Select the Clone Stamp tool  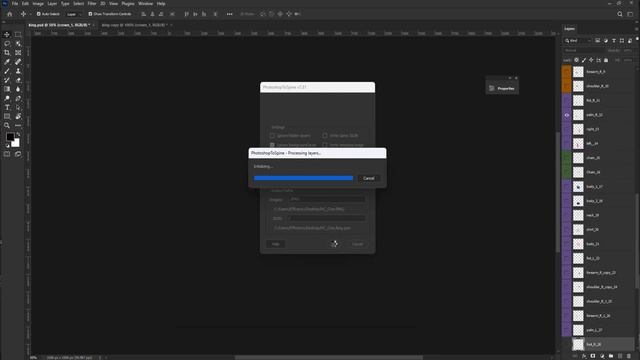[x=18, y=71]
